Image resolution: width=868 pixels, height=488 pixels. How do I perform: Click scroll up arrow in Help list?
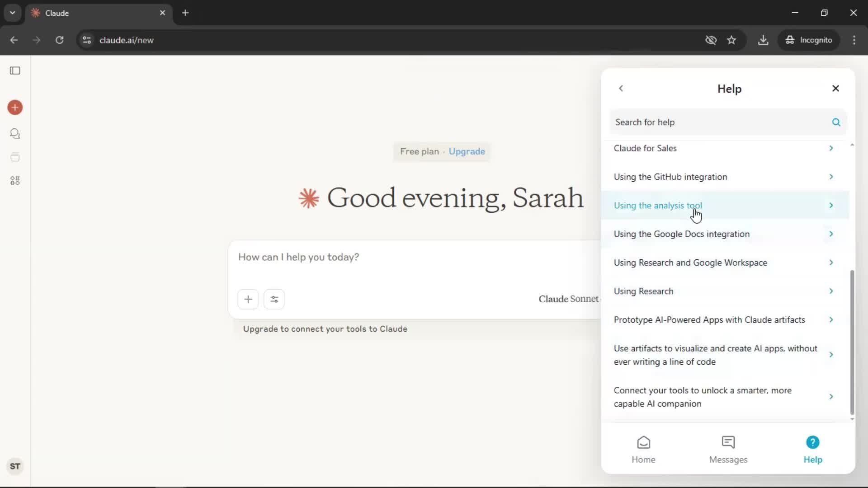852,145
